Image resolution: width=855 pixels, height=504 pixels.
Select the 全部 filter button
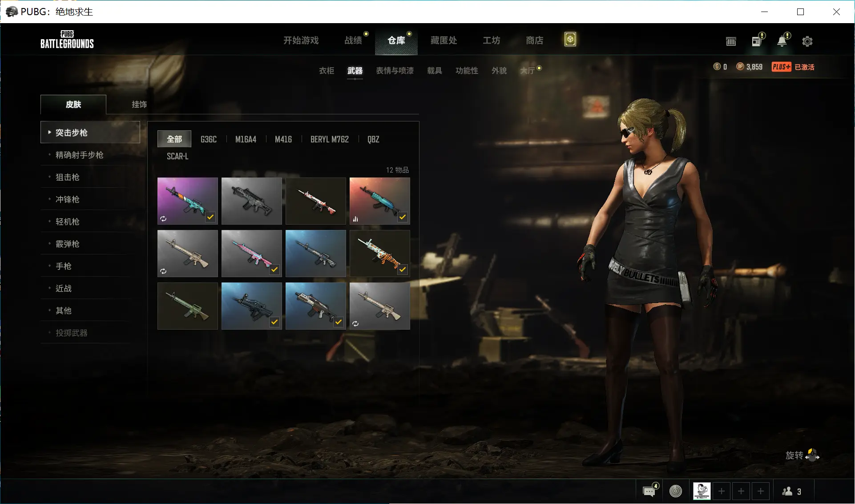pyautogui.click(x=174, y=139)
